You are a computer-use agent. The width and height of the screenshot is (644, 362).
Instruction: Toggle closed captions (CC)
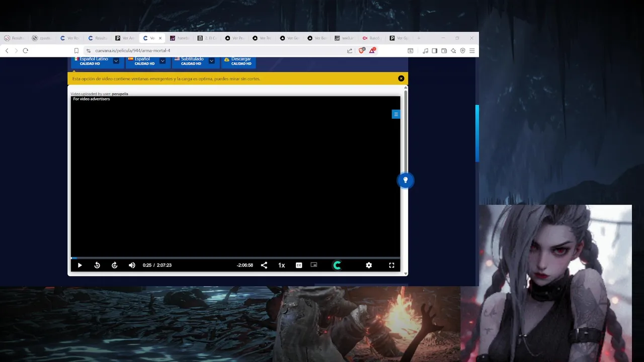coord(299,265)
